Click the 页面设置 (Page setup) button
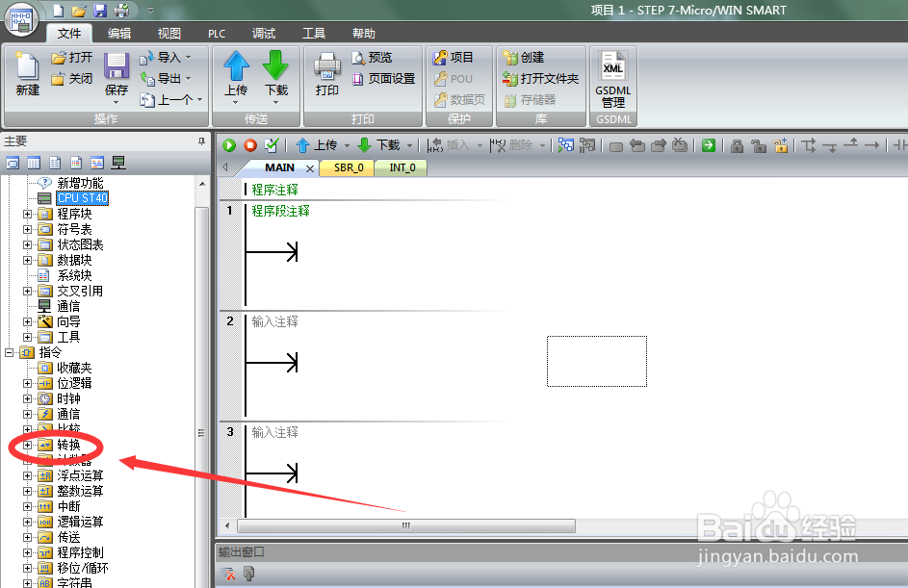The width and height of the screenshot is (908, 588). point(384,78)
